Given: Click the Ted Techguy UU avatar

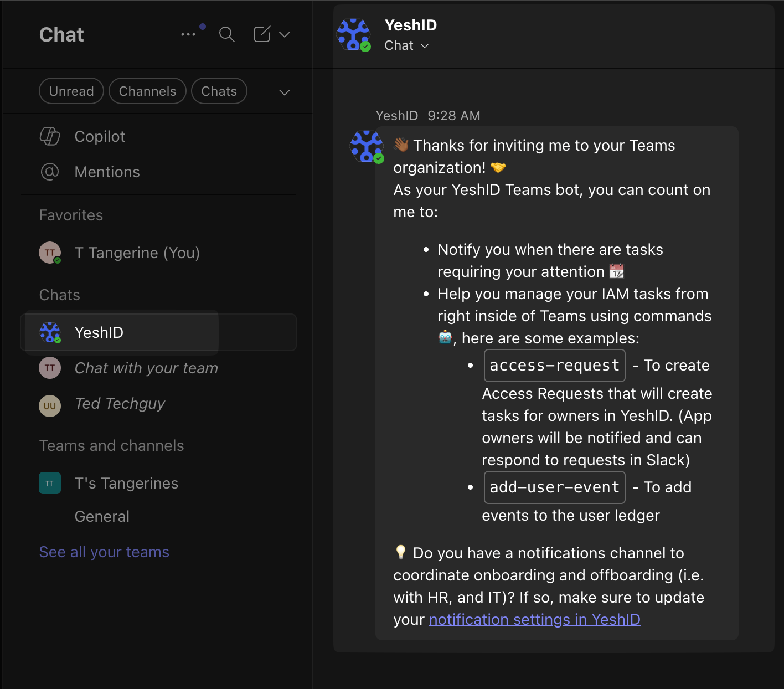Looking at the screenshot, I should (50, 405).
